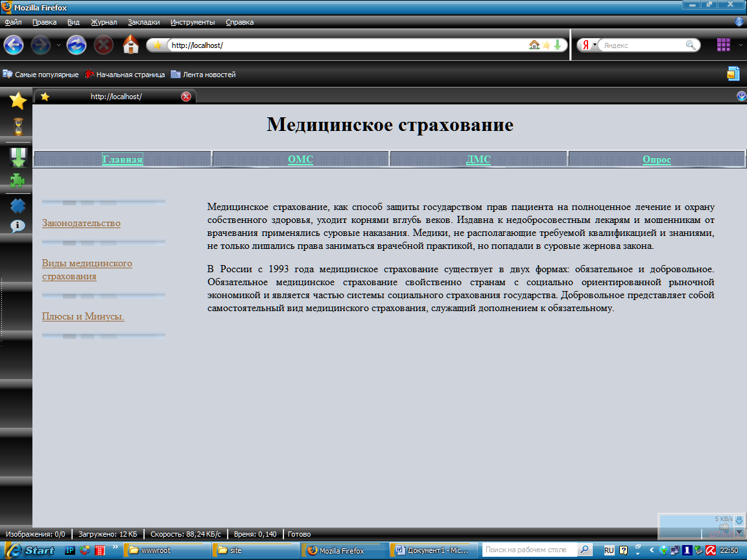The height and width of the screenshot is (560, 747).
Task: Open the Инструменты menu
Action: [193, 22]
